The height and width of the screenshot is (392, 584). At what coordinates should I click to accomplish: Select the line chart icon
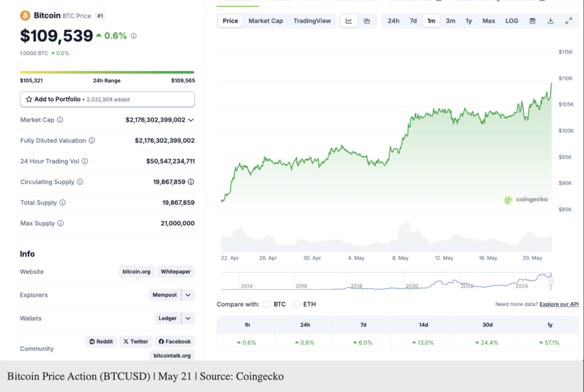[348, 21]
